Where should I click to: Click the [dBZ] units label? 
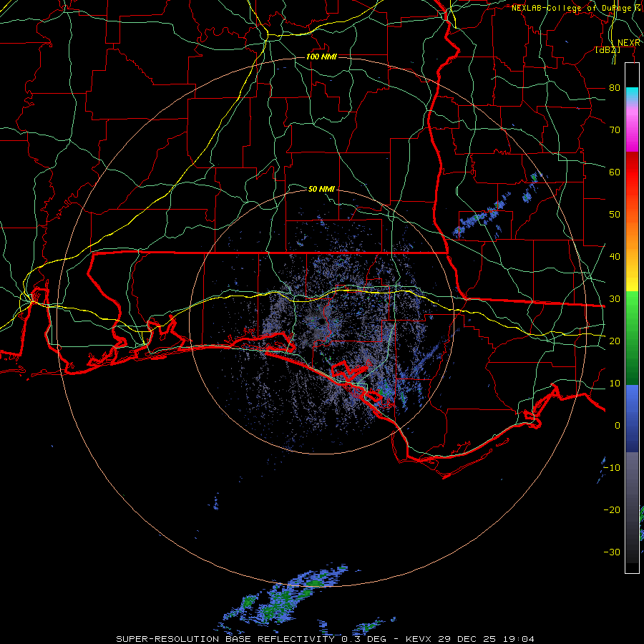608,50
